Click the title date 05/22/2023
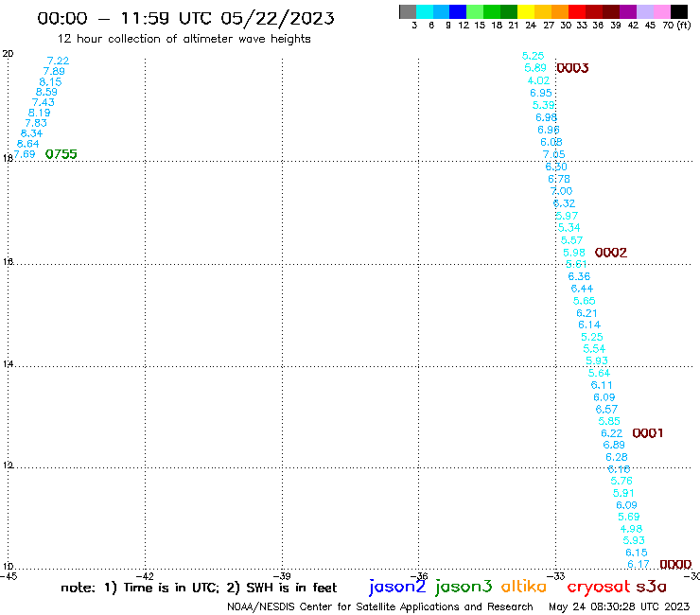The width and height of the screenshot is (700, 615). [278, 18]
